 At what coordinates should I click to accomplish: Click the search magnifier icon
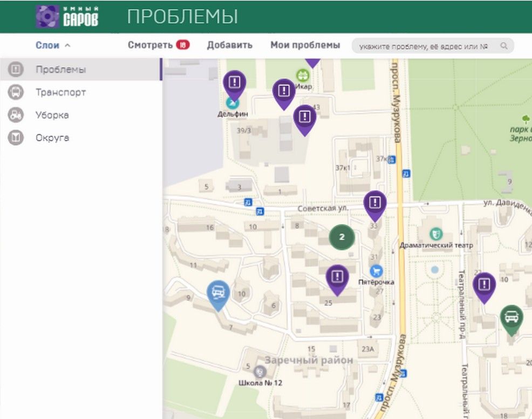tap(504, 46)
